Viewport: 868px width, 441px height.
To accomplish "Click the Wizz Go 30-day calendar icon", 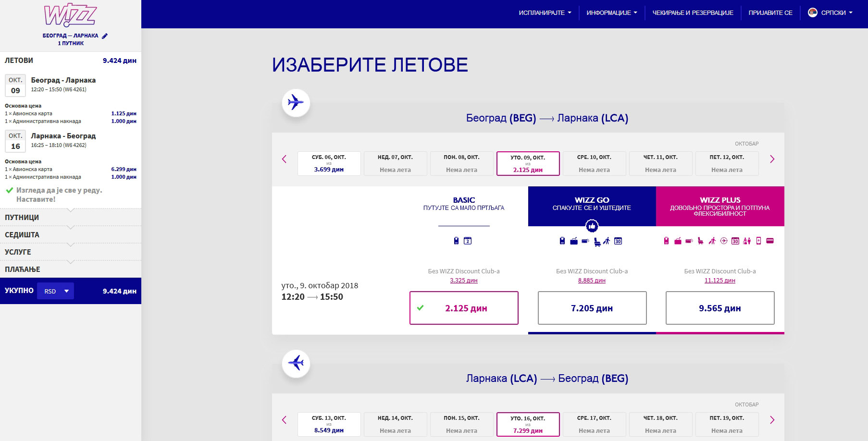I will tap(618, 241).
